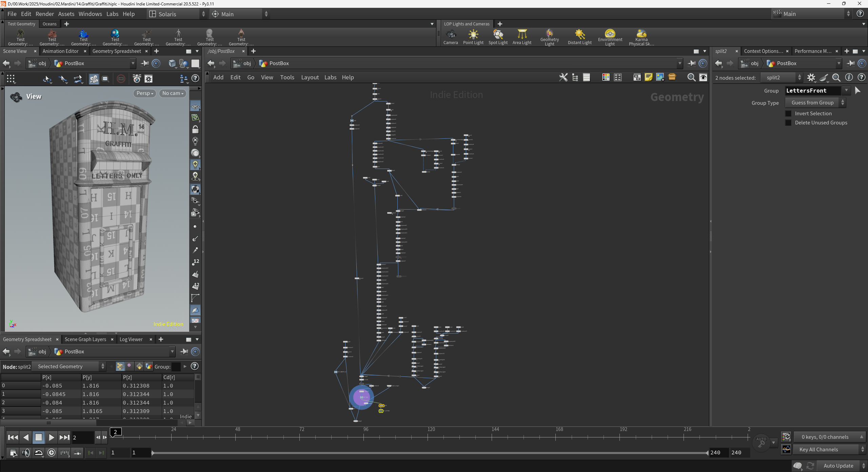Open the Persp viewport menu
Viewport: 868px width, 472px height.
[x=145, y=93]
